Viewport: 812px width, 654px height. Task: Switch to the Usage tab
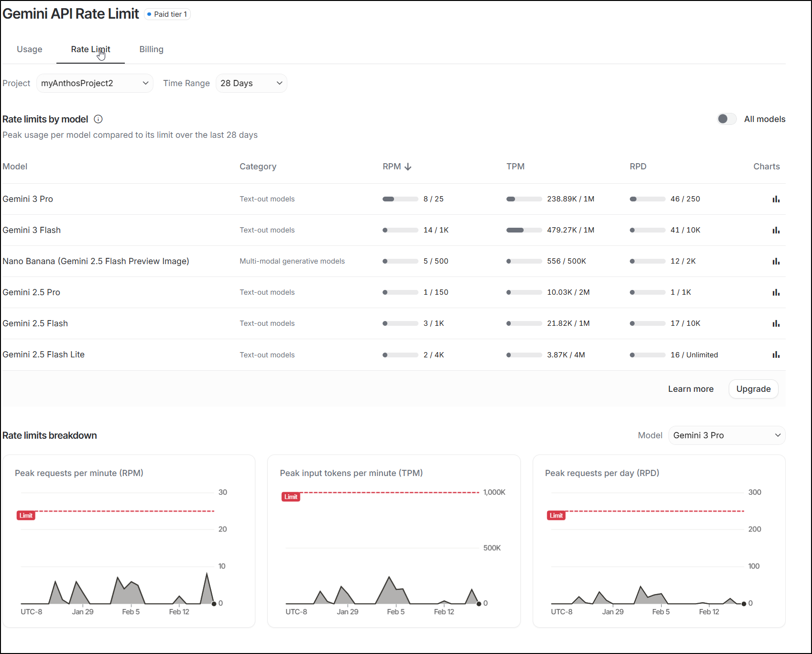tap(30, 49)
